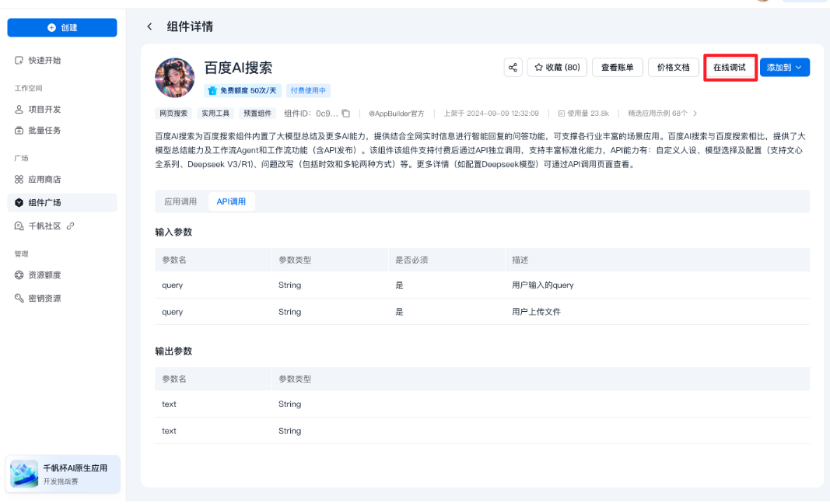This screenshot has width=830, height=504.
Task: Click the 上架于 2024-09-09 12:32:09 text
Action: [491, 114]
